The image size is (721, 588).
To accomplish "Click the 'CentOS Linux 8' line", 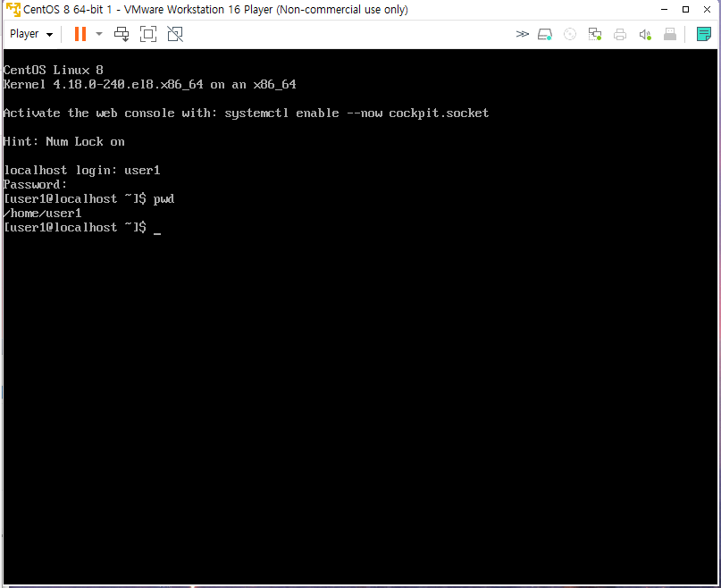I will [54, 70].
